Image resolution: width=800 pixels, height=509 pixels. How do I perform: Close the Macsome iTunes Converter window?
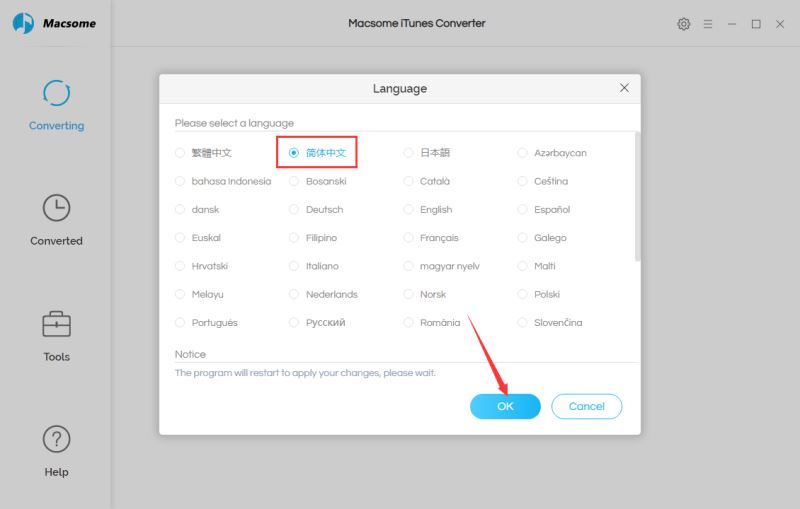(x=780, y=24)
